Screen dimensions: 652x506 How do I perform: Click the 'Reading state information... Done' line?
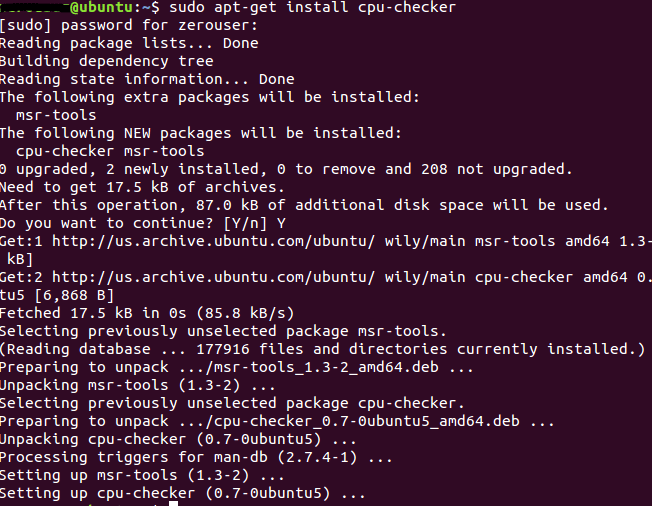tap(147, 79)
